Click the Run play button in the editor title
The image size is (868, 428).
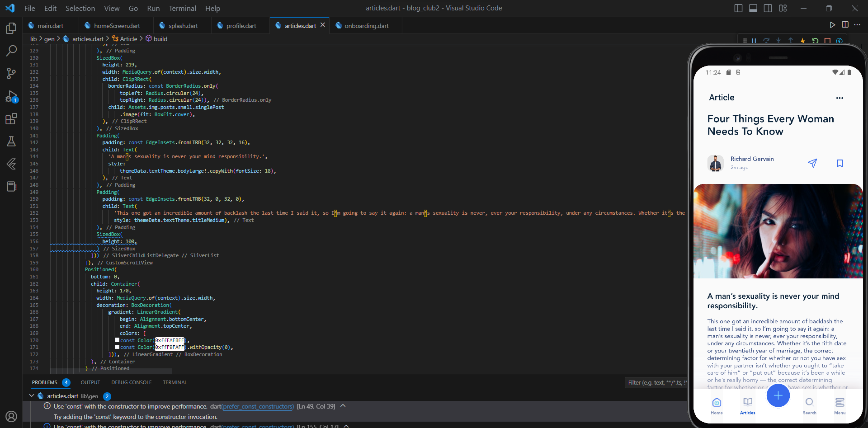point(832,25)
